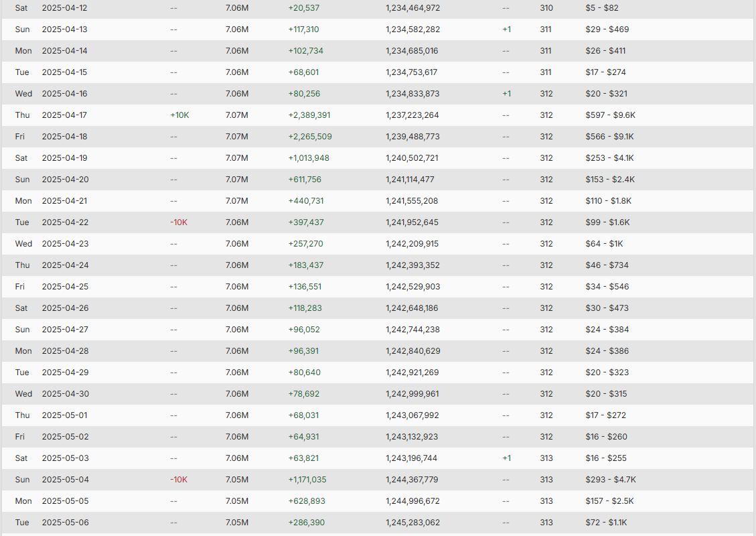Select earnings range $293 - $4.7K
Viewport: 756px width, 536px height.
(x=611, y=480)
